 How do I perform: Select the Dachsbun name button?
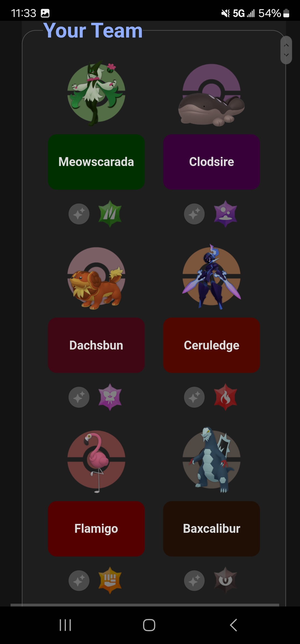click(96, 345)
